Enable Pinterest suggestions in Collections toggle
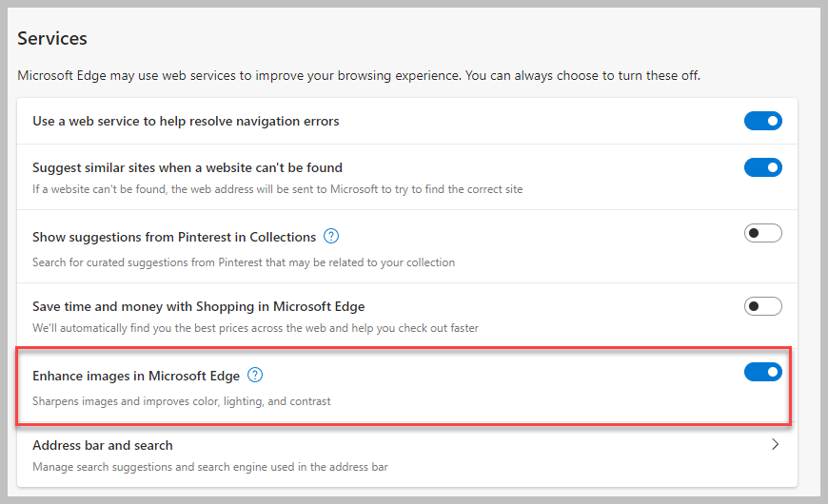 point(762,233)
